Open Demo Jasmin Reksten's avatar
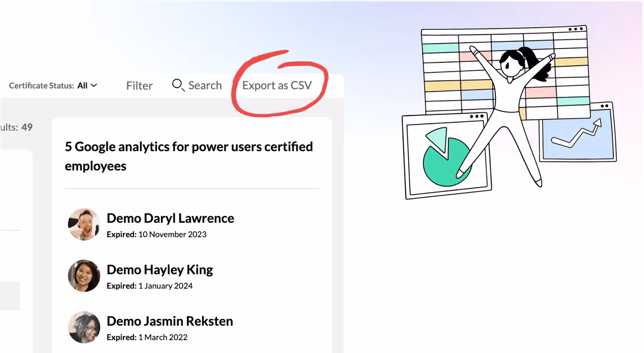 click(x=84, y=327)
